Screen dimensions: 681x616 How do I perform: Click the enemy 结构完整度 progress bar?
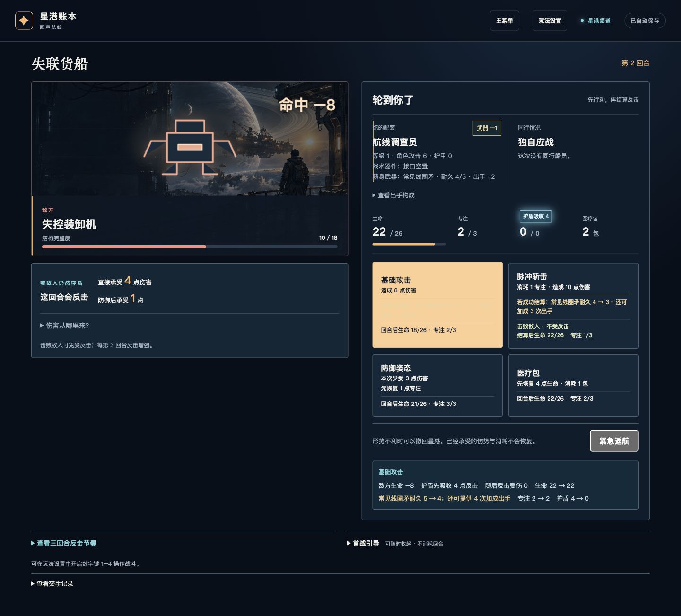pos(190,246)
